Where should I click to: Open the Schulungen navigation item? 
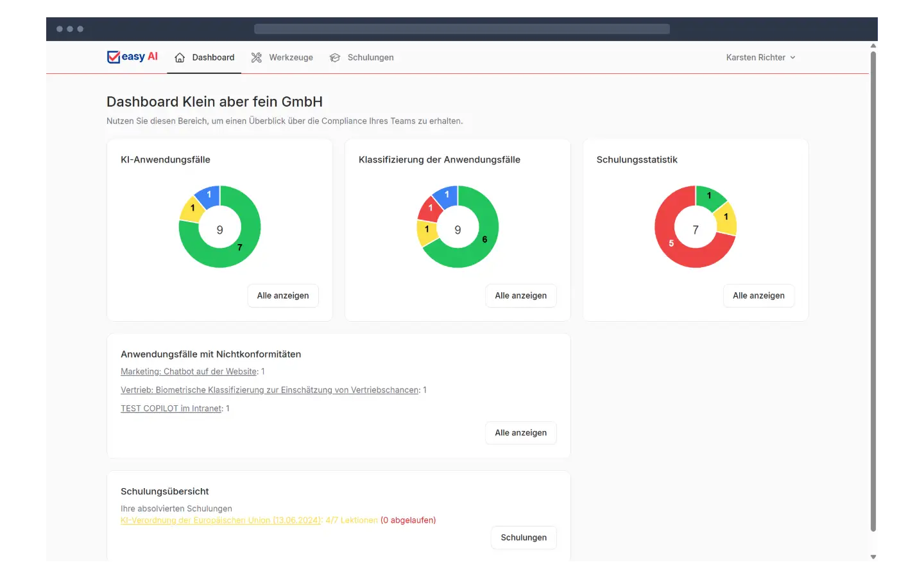tap(370, 57)
